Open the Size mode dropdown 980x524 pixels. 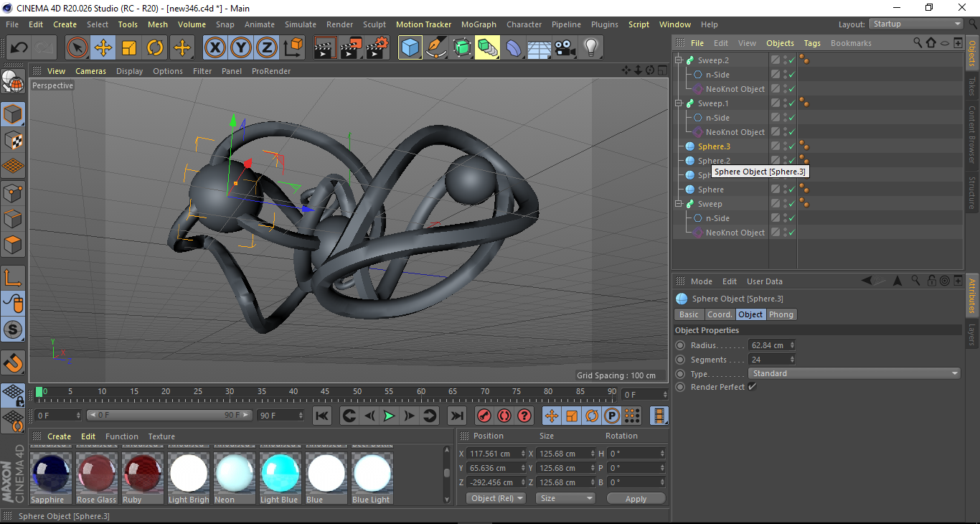pyautogui.click(x=566, y=498)
